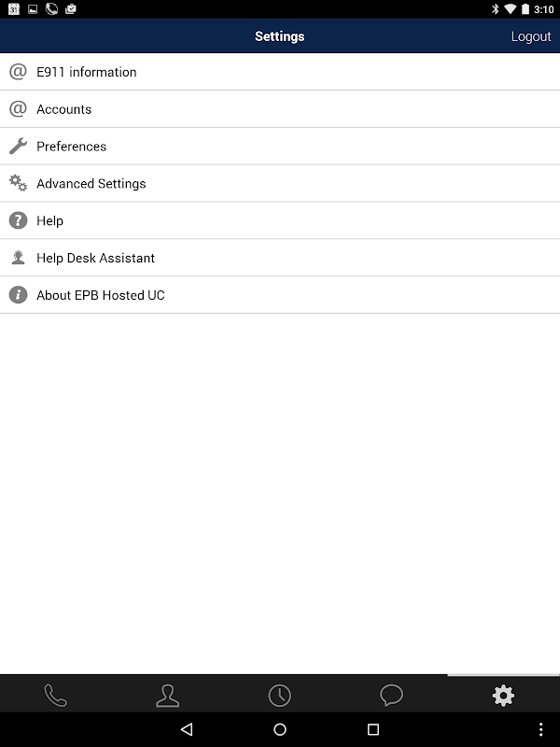The height and width of the screenshot is (747, 560).
Task: Click the Help Desk Assistant person icon
Action: 18,259
